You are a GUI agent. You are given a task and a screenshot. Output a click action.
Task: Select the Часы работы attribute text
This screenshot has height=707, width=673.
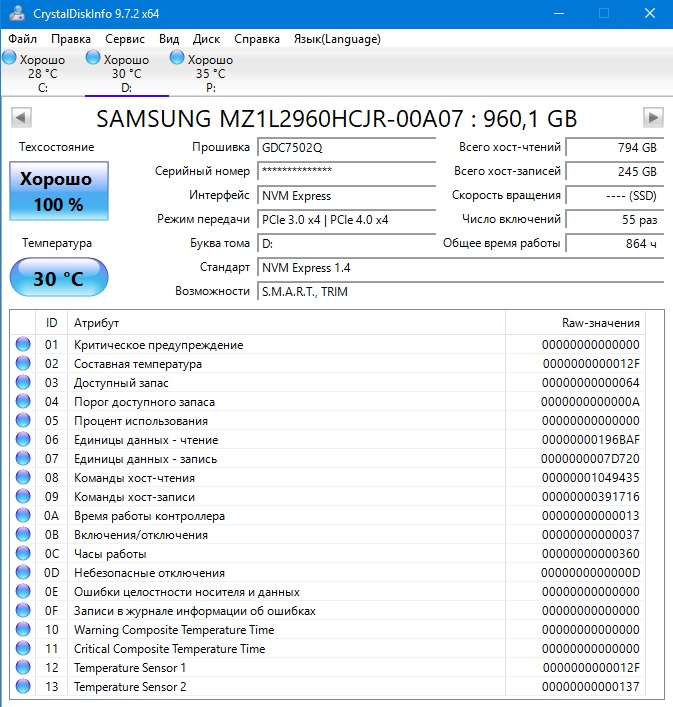110,554
